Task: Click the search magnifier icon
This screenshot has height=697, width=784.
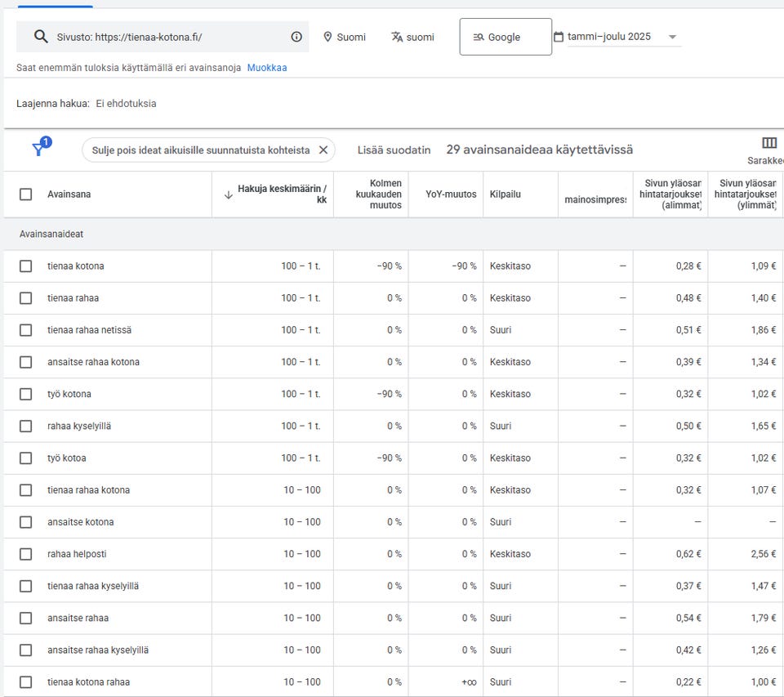Action: (41, 37)
